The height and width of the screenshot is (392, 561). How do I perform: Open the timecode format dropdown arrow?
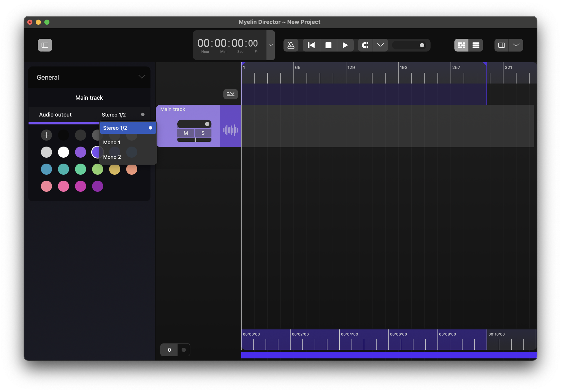coord(271,45)
